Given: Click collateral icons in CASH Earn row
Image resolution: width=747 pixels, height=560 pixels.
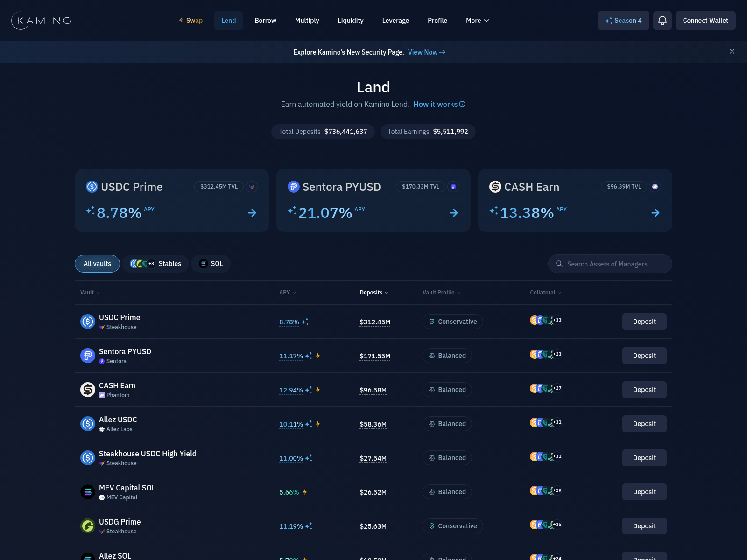Looking at the screenshot, I should [x=546, y=388].
